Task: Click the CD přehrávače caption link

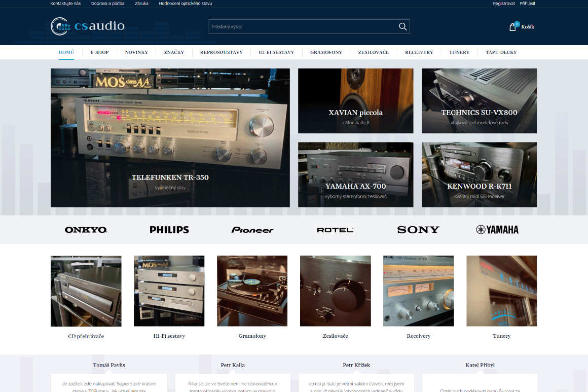Action: [x=86, y=336]
